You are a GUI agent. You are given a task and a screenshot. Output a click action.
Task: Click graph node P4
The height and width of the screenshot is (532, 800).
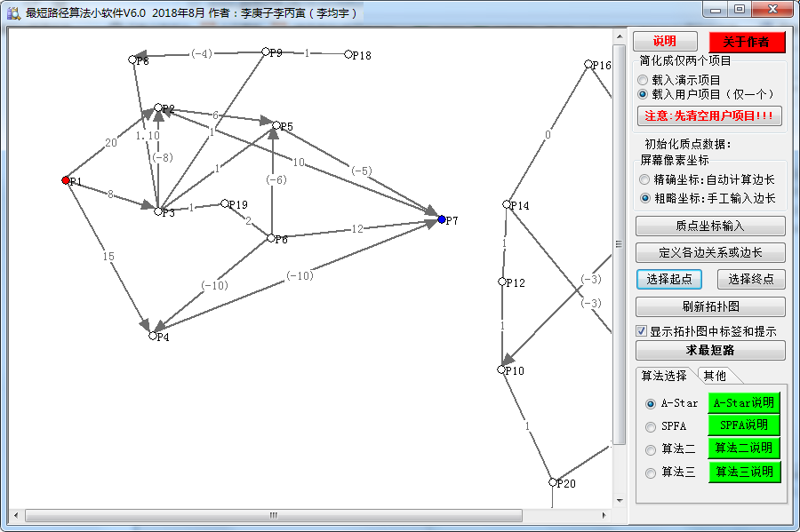[153, 336]
